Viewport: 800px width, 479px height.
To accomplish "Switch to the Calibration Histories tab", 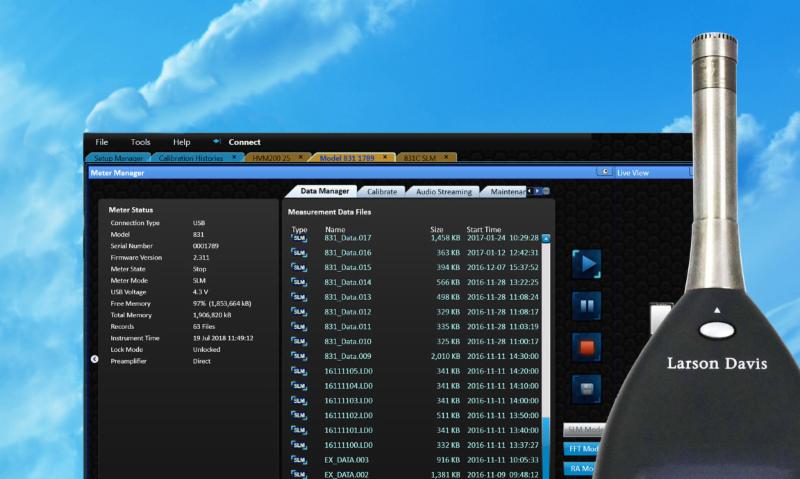I will tap(191, 158).
